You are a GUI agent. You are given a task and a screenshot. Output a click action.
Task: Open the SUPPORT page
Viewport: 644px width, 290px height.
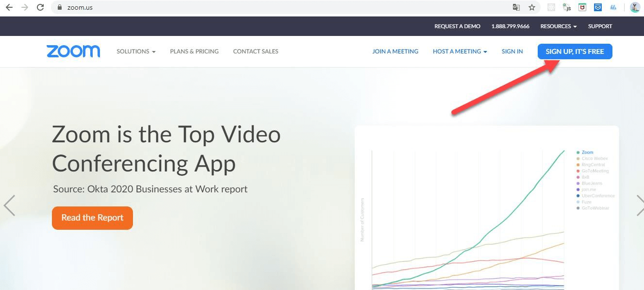[x=600, y=26]
